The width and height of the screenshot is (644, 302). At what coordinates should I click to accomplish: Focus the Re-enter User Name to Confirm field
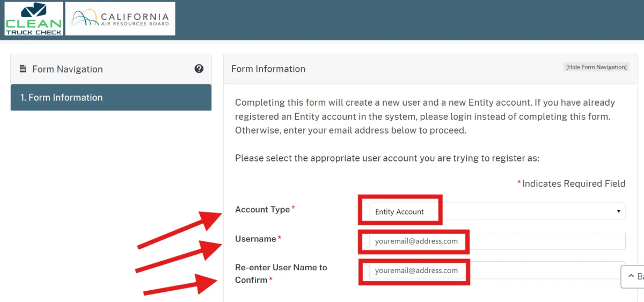(x=497, y=270)
